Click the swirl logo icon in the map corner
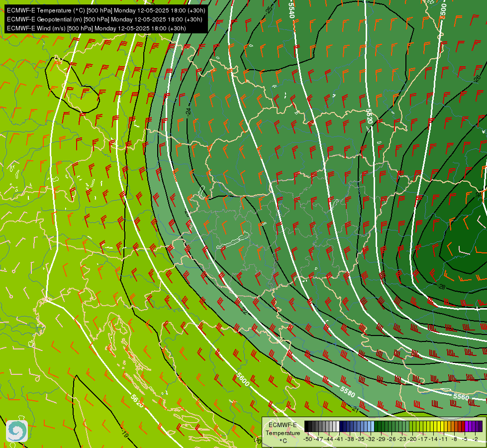 (x=17, y=431)
